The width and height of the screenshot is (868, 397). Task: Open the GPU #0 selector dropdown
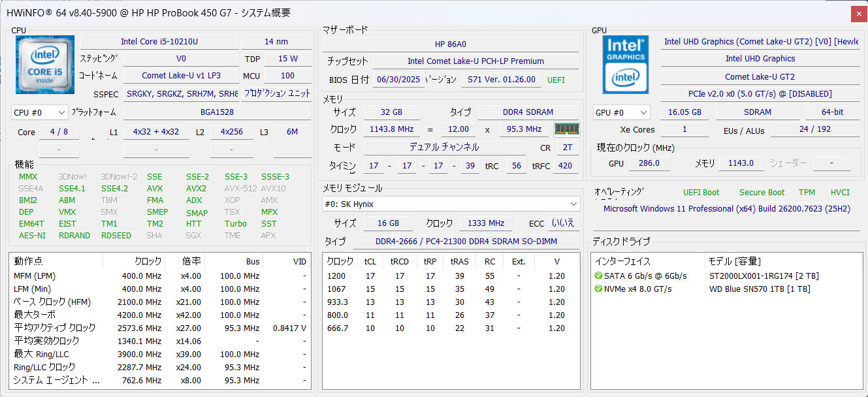(621, 112)
